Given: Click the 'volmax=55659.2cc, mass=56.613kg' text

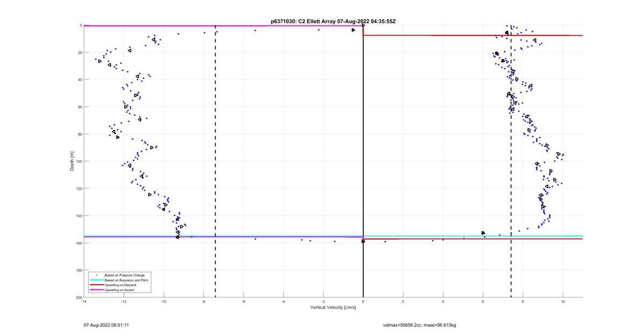Looking at the screenshot, I should click(x=419, y=325).
